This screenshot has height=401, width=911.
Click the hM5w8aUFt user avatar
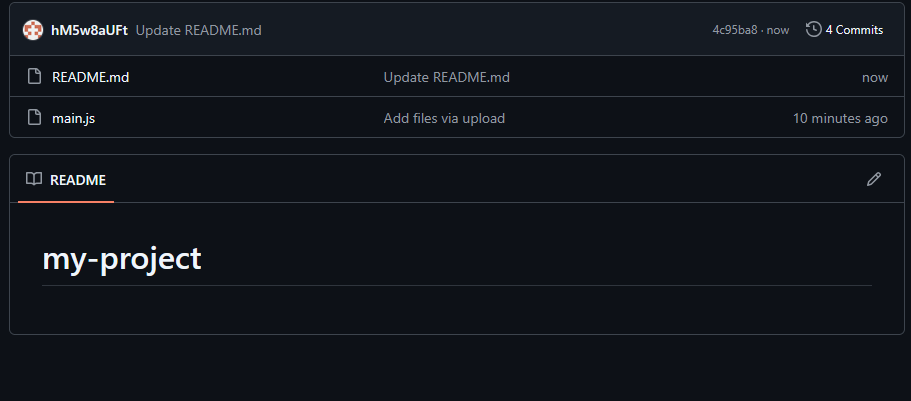pos(33,30)
